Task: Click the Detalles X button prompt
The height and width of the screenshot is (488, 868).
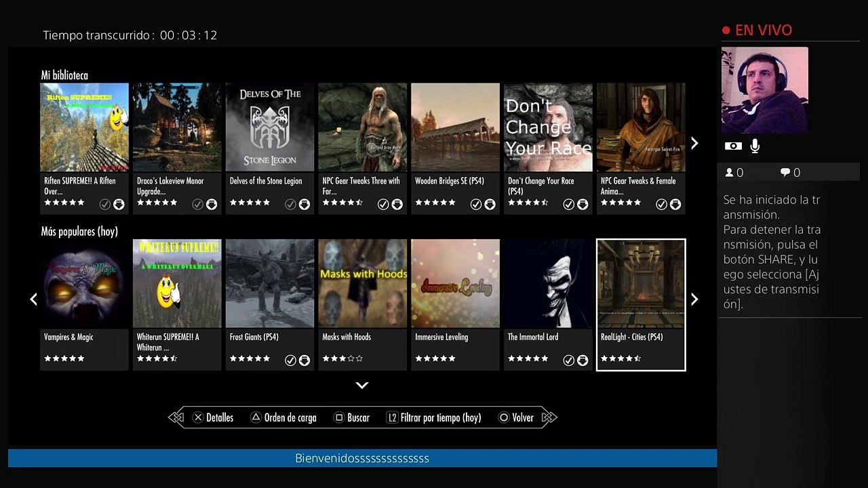Action: (x=212, y=418)
